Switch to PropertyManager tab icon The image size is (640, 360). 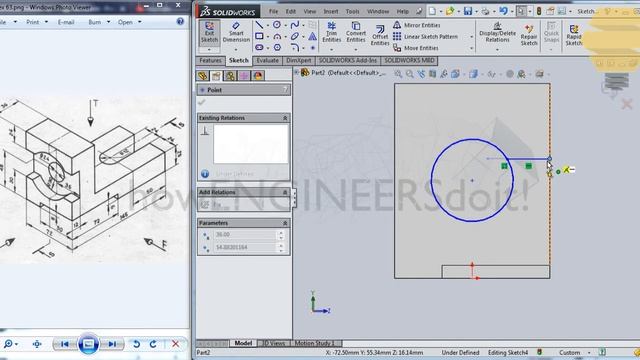tap(216, 76)
